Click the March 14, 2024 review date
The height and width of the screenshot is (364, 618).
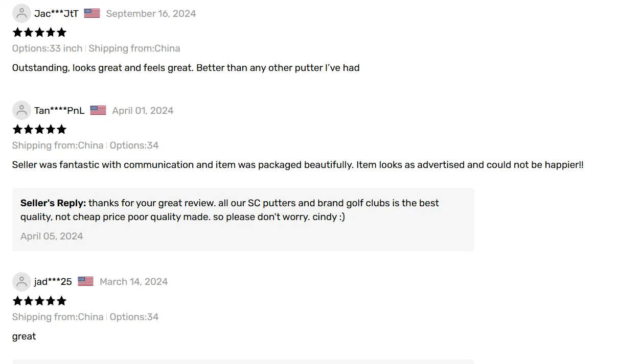point(133,282)
